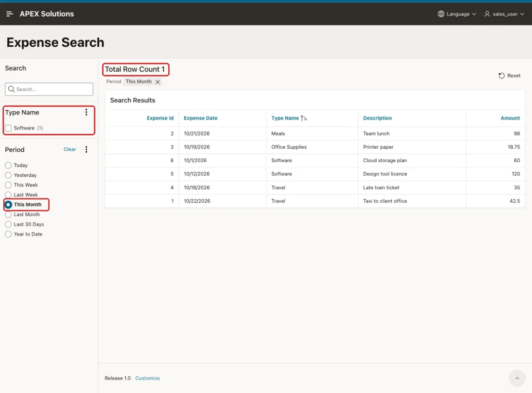Viewport: 532px width, 393px height.
Task: Click the Type Name column header
Action: pos(285,118)
